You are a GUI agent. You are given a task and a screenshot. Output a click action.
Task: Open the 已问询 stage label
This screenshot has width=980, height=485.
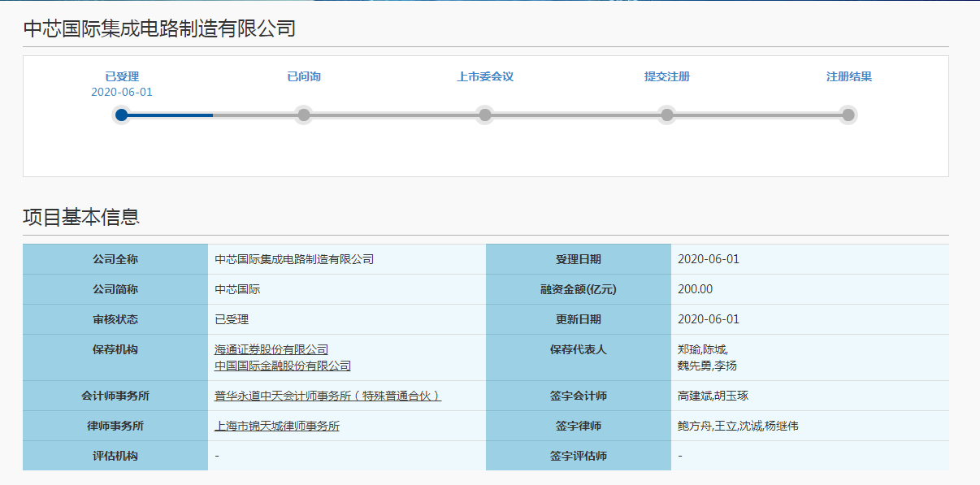tap(304, 76)
